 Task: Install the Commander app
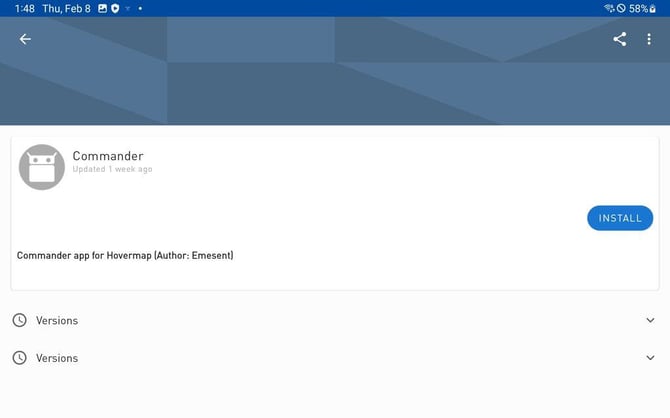click(619, 218)
